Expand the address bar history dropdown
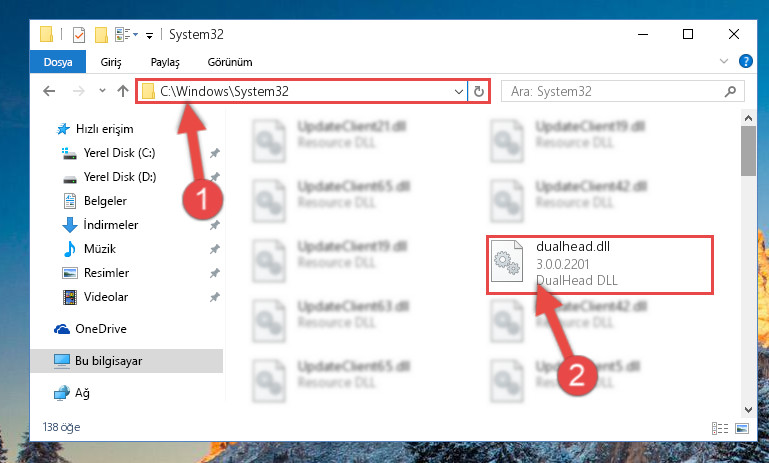The image size is (769, 463). point(459,92)
